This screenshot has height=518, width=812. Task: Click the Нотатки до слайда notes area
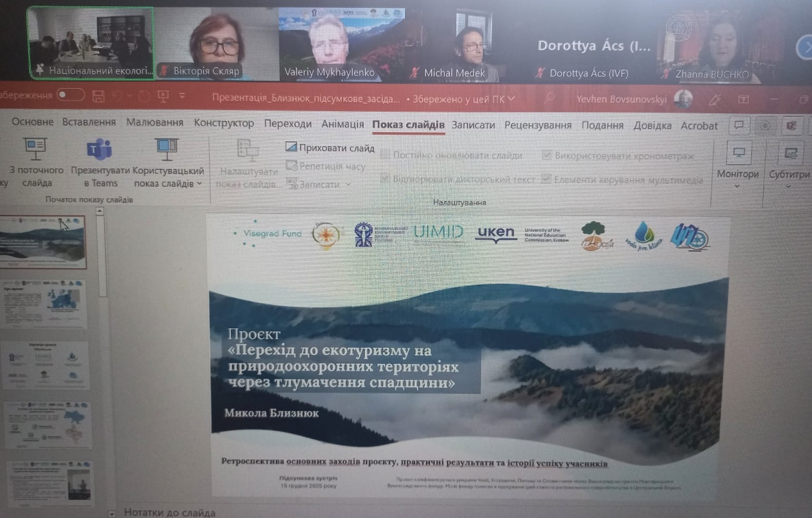tap(170, 512)
